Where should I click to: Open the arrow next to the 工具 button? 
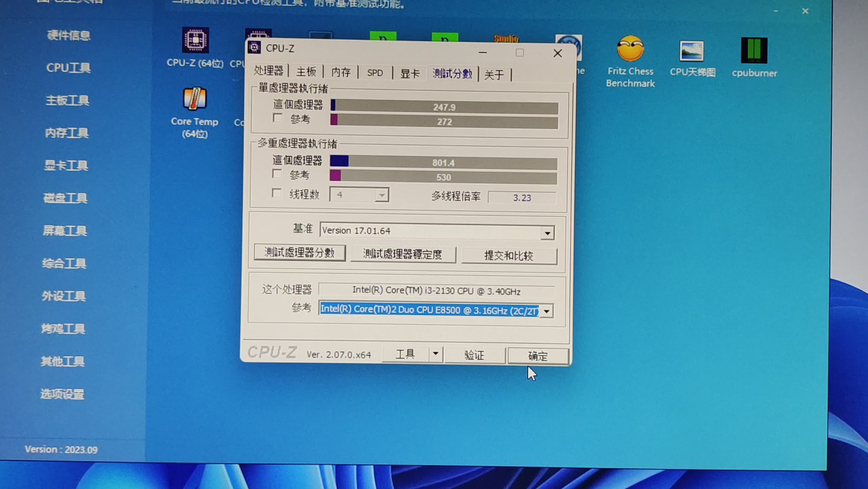tap(435, 354)
